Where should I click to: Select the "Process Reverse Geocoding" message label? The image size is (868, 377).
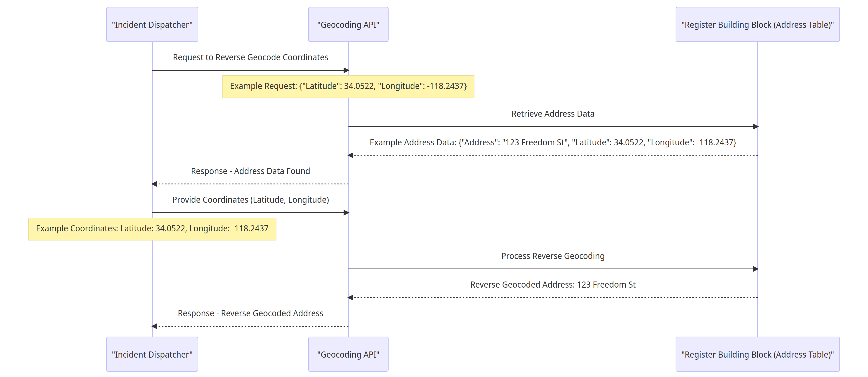pos(553,256)
